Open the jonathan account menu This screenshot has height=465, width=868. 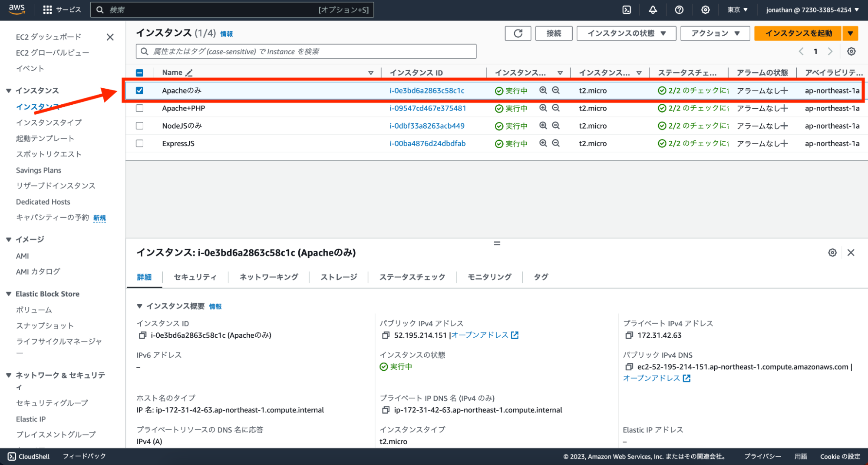(x=812, y=10)
